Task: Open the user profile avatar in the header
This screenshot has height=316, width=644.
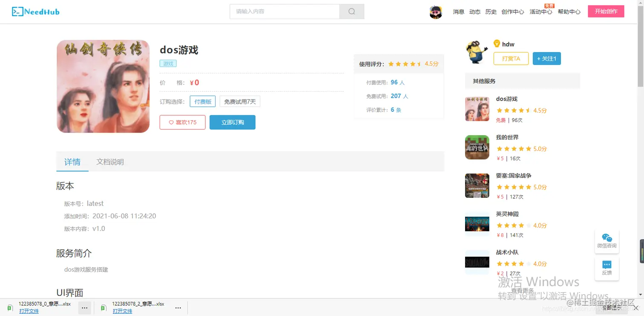Action: point(436,12)
